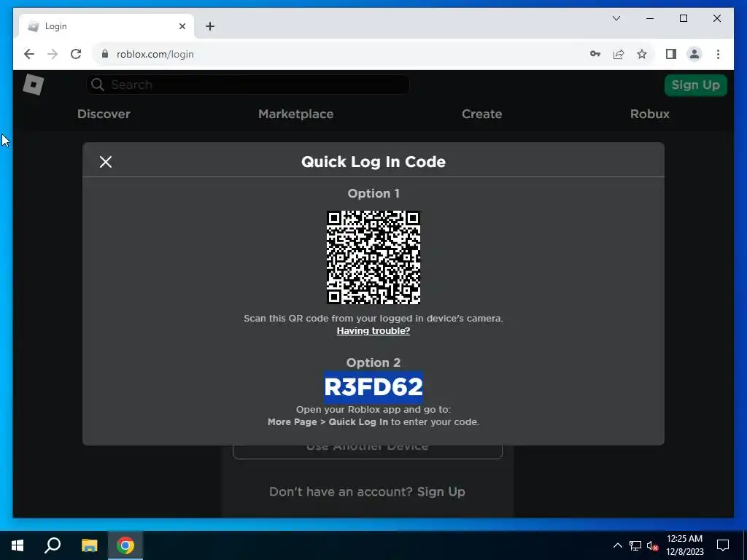Click the Option 1 heading

tap(373, 193)
